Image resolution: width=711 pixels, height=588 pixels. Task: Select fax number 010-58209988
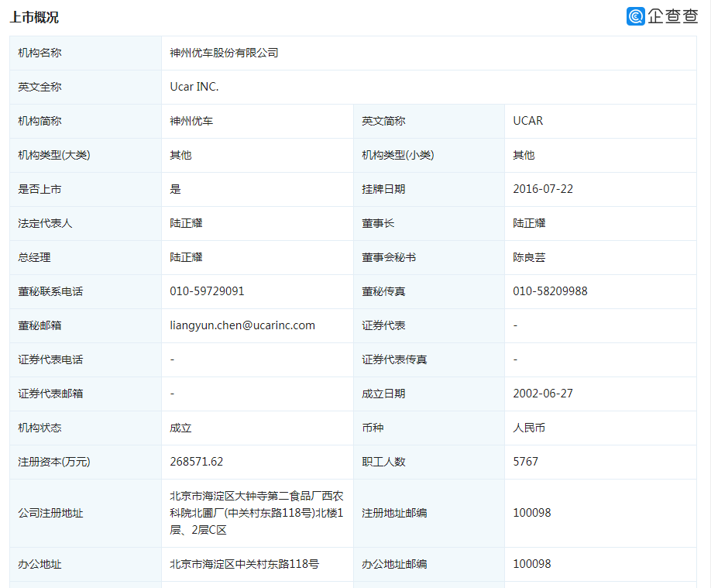pos(550,291)
